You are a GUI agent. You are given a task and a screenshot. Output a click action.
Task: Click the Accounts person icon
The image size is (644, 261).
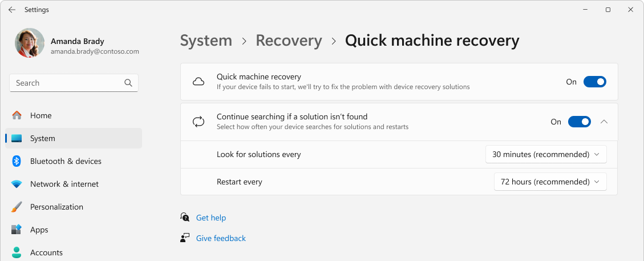pos(17,252)
